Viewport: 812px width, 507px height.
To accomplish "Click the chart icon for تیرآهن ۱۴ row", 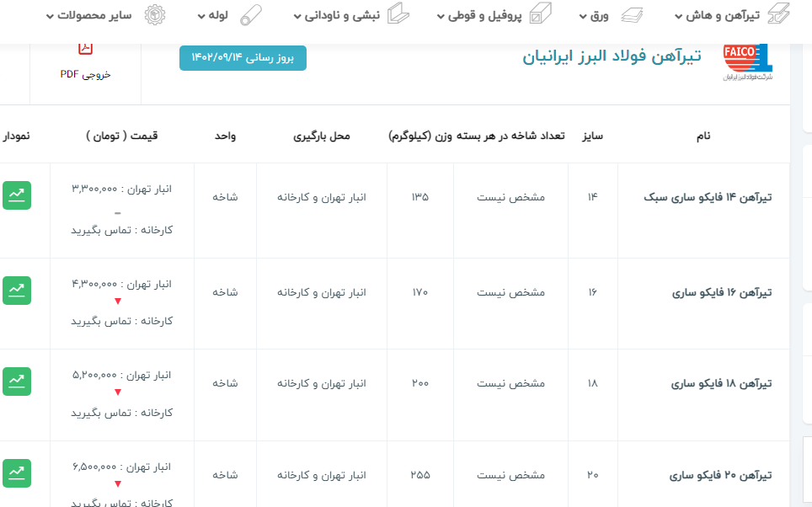I will click(16, 195).
